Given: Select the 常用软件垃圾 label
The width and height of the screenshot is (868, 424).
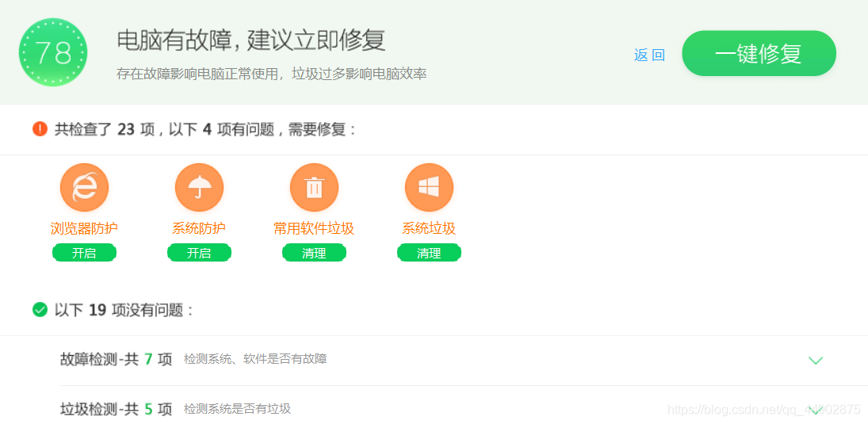Looking at the screenshot, I should [315, 228].
